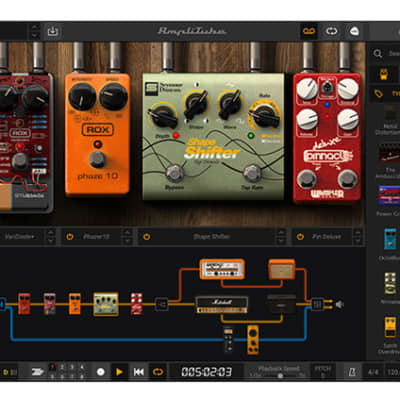Select the green Shape Shifter pedal in the chain

[x=106, y=304]
